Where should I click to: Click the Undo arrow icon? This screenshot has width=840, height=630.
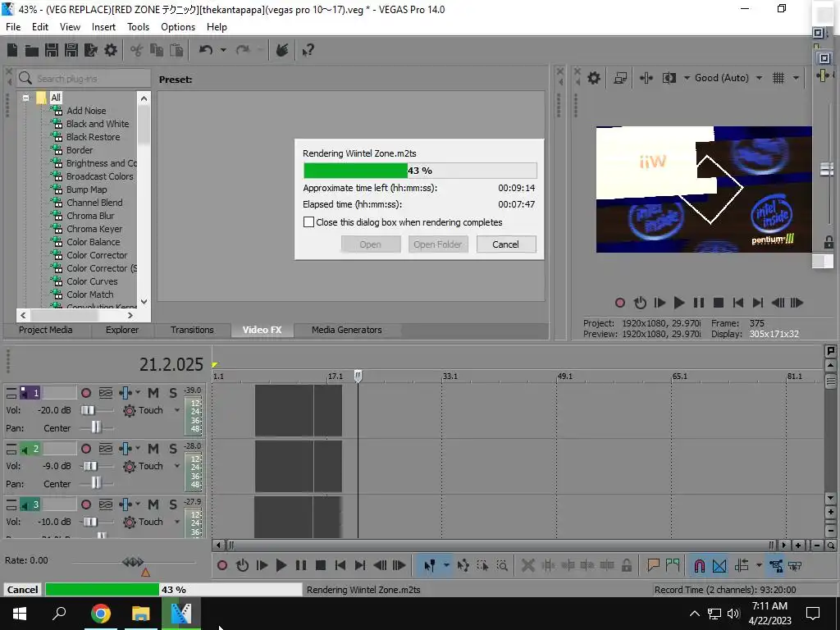pos(206,50)
